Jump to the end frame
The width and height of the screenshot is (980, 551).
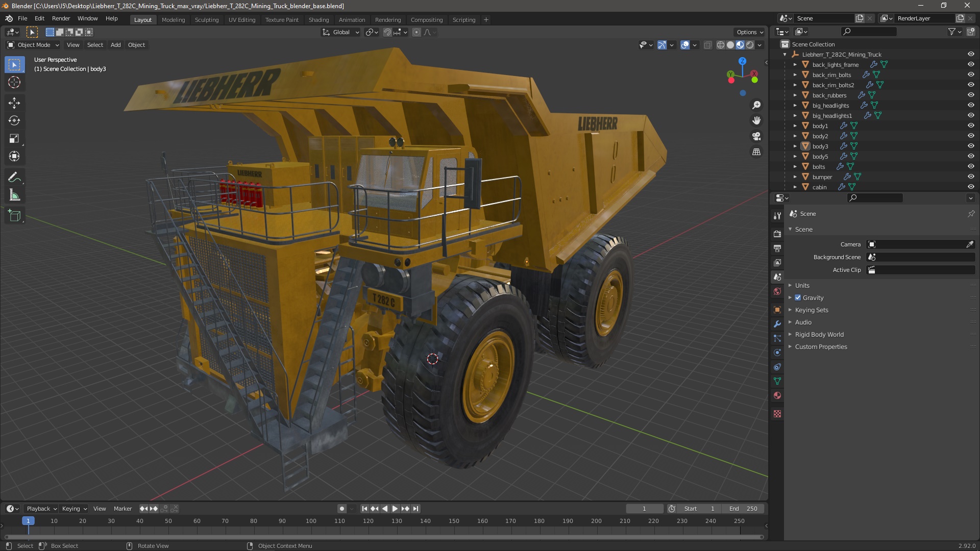[416, 509]
